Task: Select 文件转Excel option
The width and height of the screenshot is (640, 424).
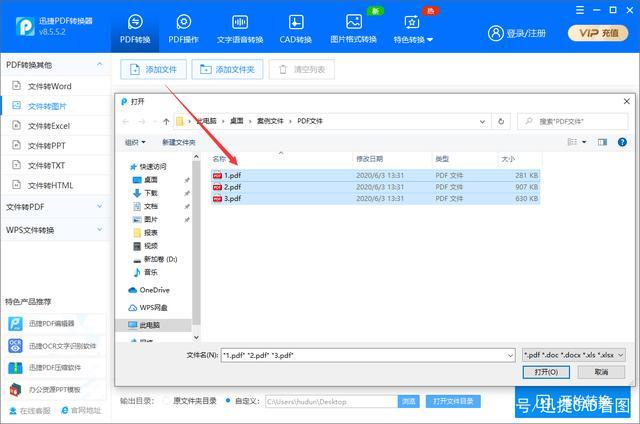Action: click(x=55, y=126)
